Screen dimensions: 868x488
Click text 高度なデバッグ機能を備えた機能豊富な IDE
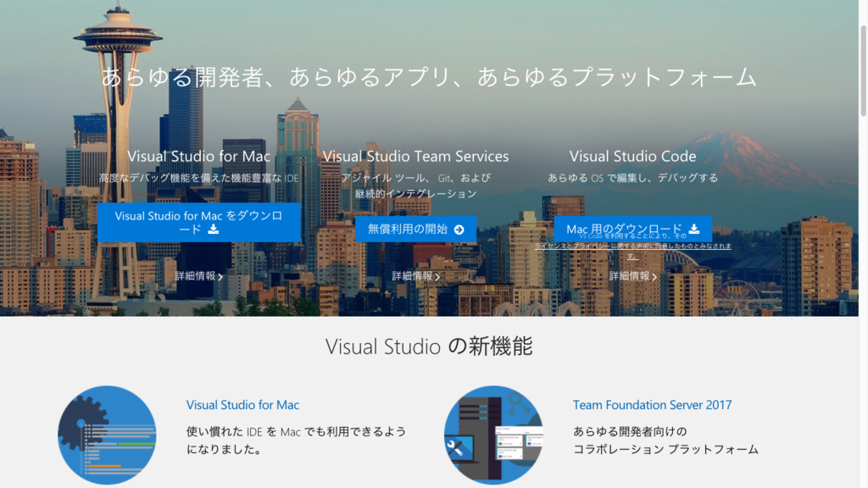point(198,178)
